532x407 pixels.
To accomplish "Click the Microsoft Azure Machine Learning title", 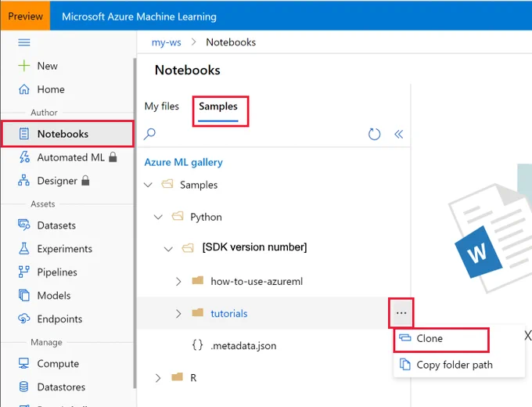I will coord(139,16).
